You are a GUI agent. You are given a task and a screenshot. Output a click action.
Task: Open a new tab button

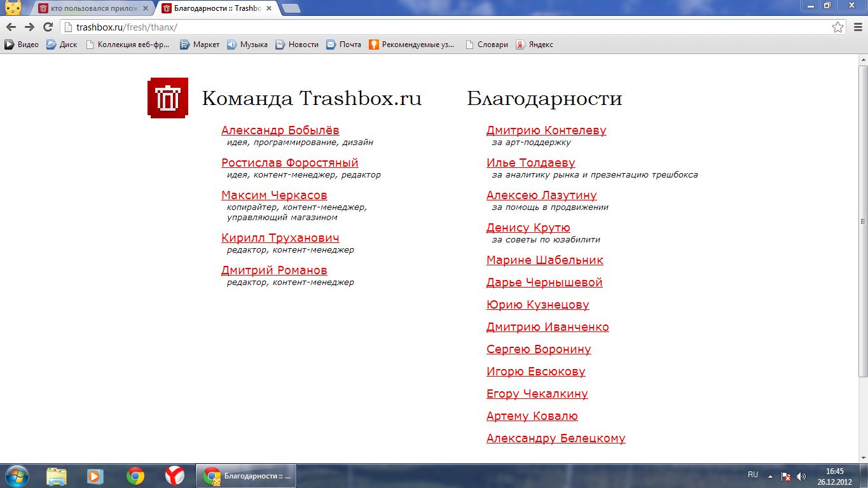coord(291,9)
